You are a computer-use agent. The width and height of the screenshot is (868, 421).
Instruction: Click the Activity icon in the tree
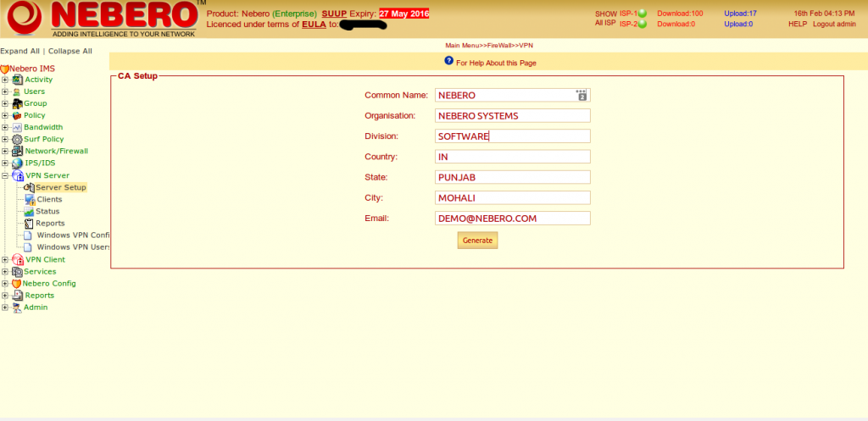click(18, 80)
